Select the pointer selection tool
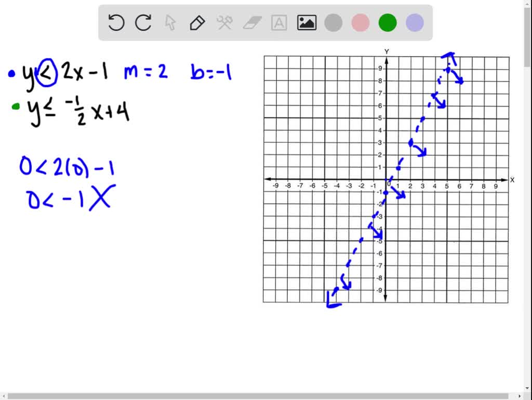 click(170, 23)
